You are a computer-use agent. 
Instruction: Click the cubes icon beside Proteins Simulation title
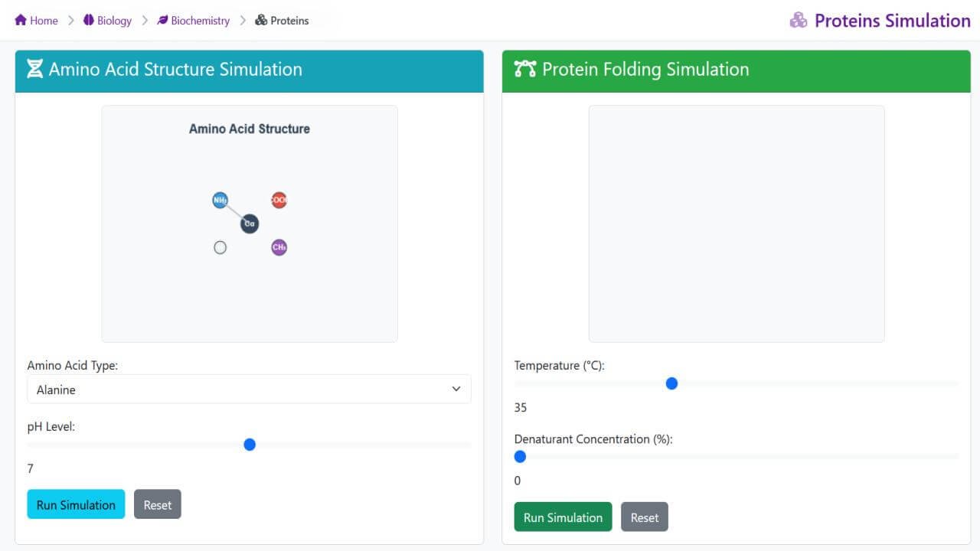pos(799,21)
